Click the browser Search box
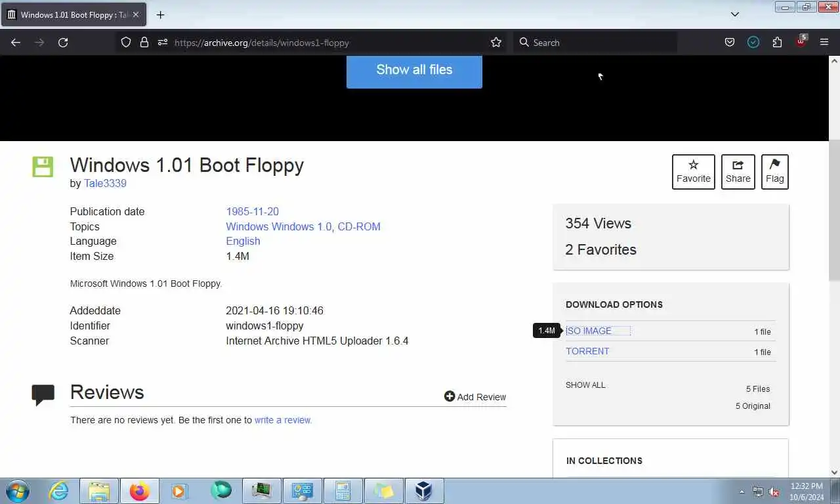840x504 pixels. coord(595,43)
